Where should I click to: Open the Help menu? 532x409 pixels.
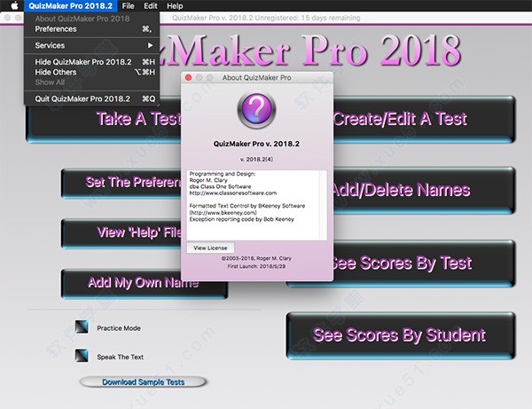pos(175,6)
